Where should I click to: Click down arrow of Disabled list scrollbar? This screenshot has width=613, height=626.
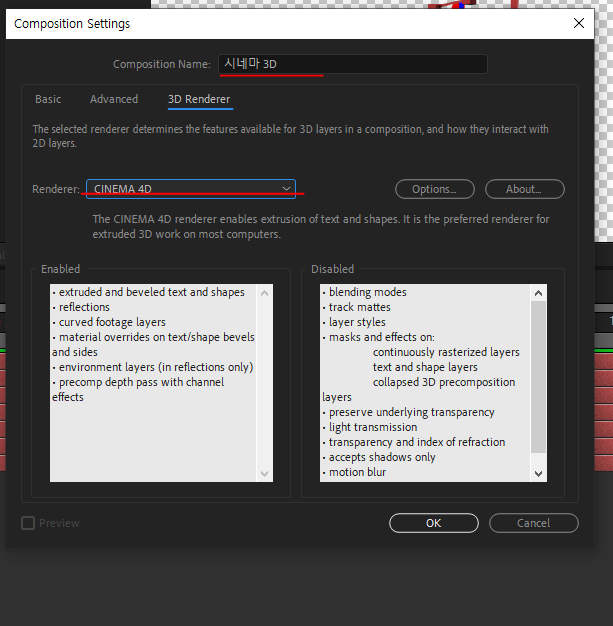pyautogui.click(x=538, y=473)
